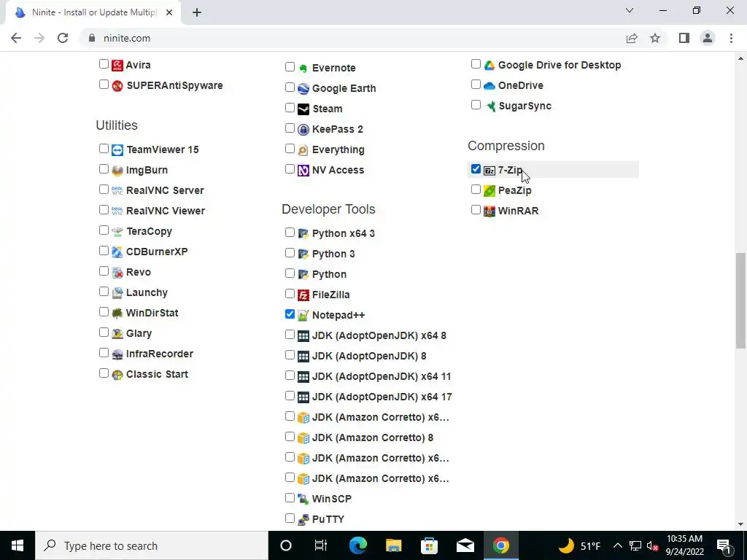Click the Windows taskbar search box
This screenshot has width=747, height=560.
(x=152, y=545)
